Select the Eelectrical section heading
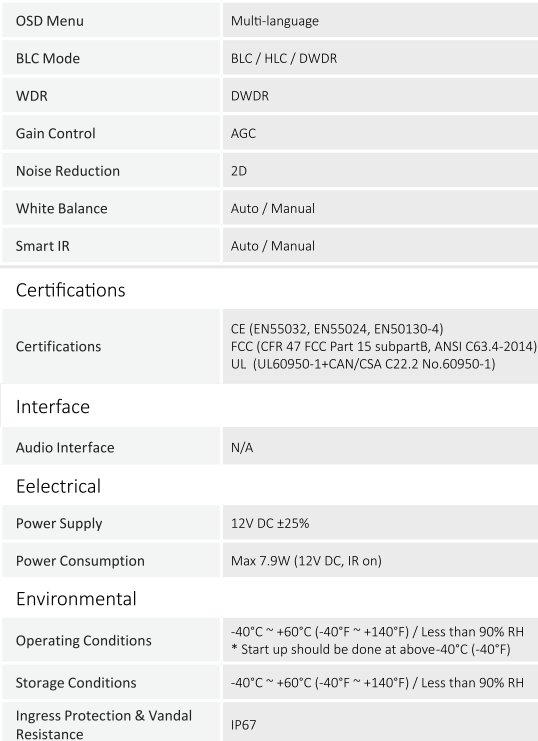 pos(58,486)
